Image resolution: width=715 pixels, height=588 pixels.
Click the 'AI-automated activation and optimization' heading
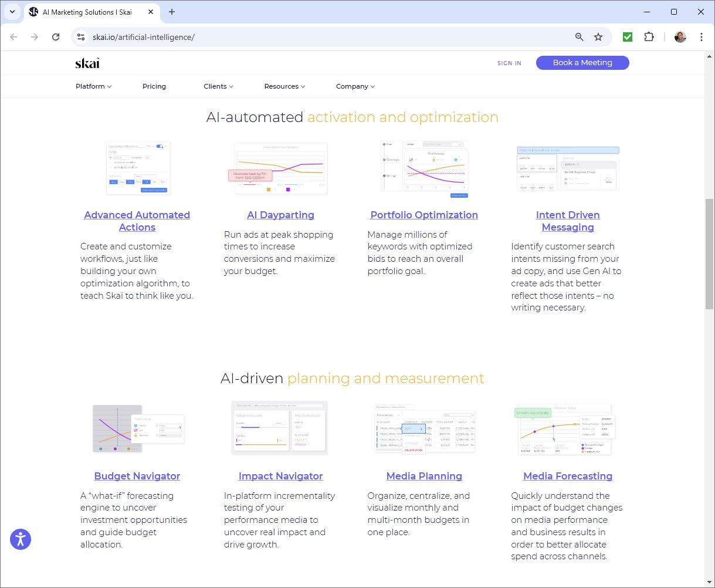(353, 117)
